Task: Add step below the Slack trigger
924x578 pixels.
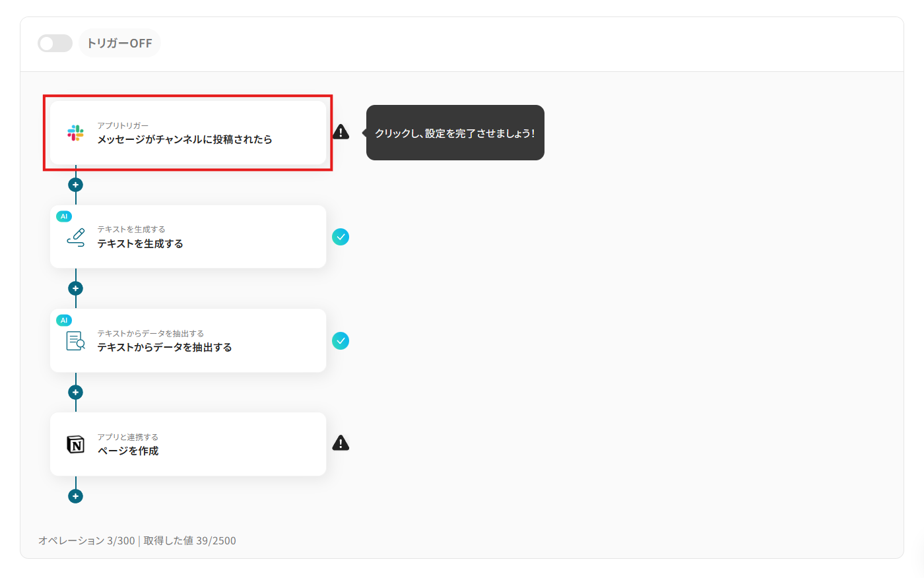Action: [x=75, y=185]
